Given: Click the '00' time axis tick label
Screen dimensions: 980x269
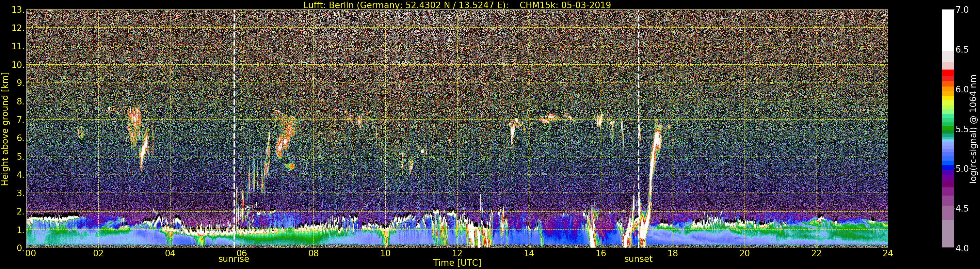Looking at the screenshot, I should tap(30, 253).
